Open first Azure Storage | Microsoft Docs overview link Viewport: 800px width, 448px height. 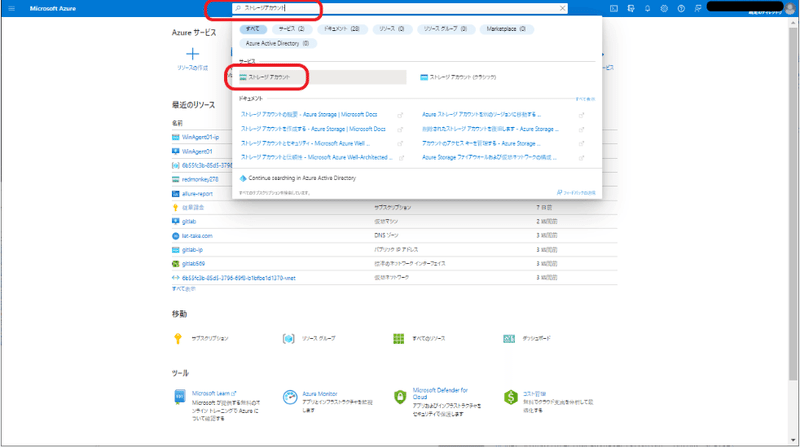[309, 115]
